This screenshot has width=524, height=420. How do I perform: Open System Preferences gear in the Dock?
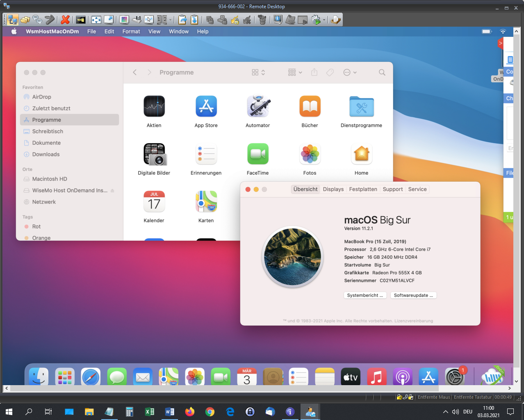coord(454,377)
